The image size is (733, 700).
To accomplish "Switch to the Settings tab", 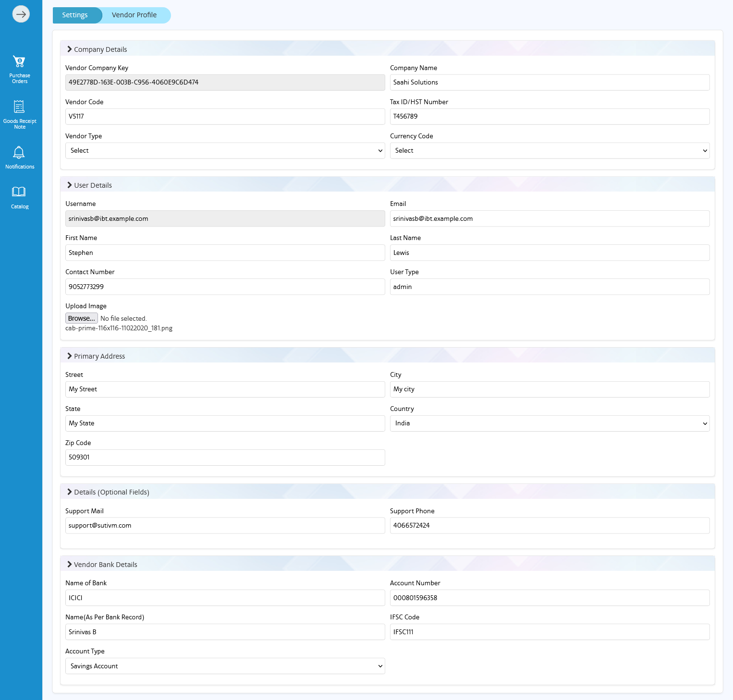I will point(76,15).
